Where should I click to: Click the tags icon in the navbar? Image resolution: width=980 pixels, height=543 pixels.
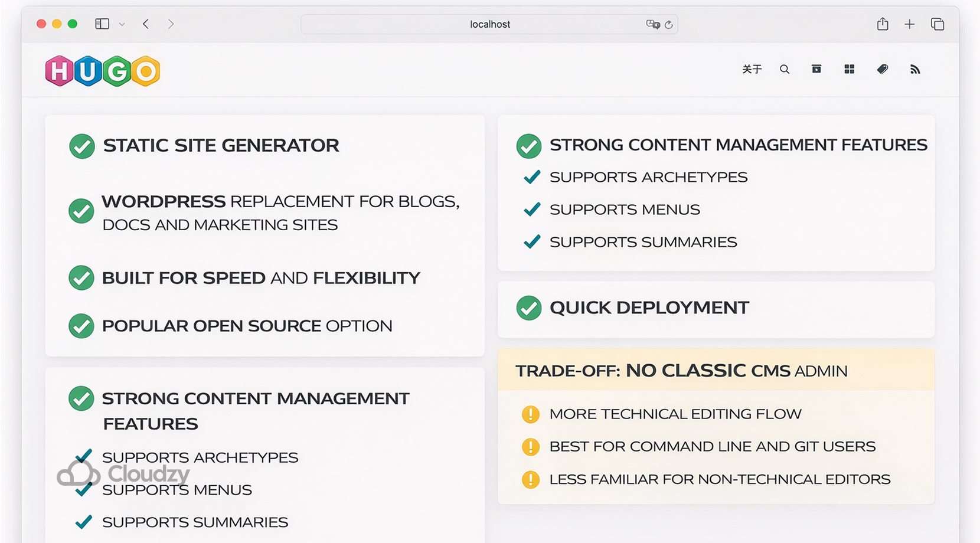(x=883, y=69)
